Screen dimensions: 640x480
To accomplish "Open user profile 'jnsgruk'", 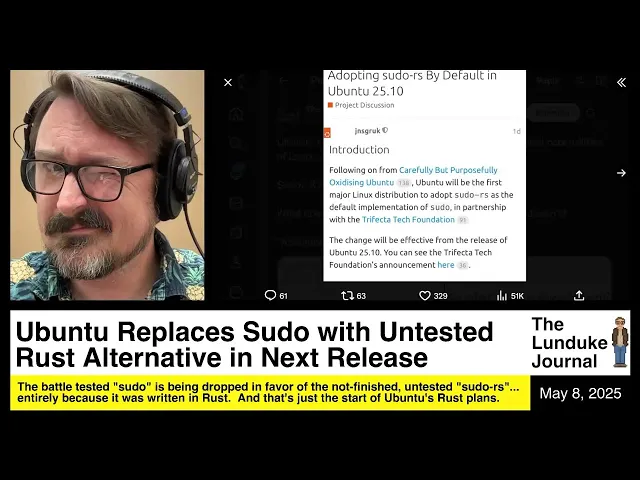I will point(367,131).
